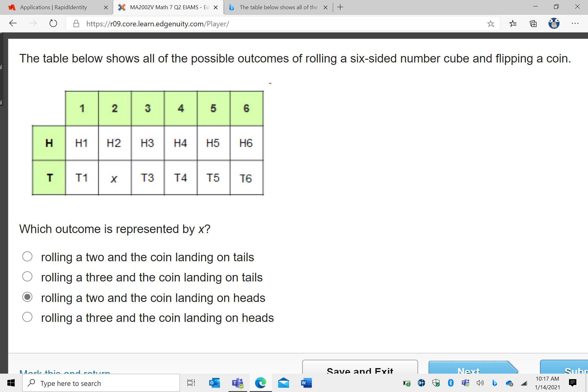The image size is (588, 392).
Task: Add page to favorites star icon
Action: pos(491,24)
